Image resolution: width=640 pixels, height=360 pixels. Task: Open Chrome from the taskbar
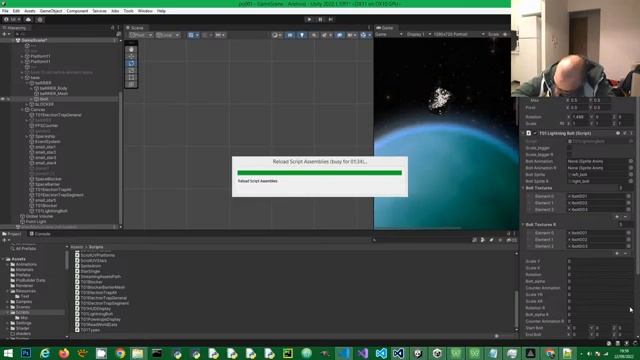120,353
